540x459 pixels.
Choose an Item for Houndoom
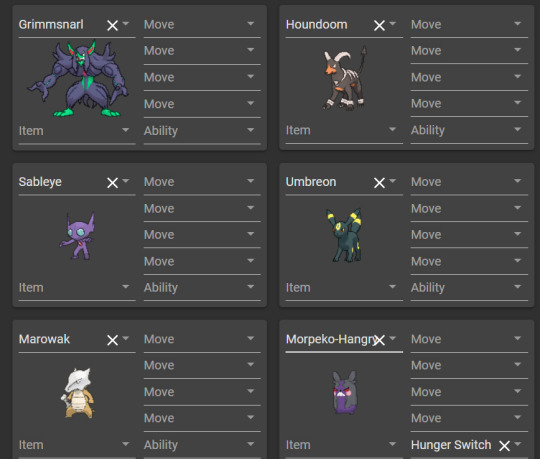point(344,131)
